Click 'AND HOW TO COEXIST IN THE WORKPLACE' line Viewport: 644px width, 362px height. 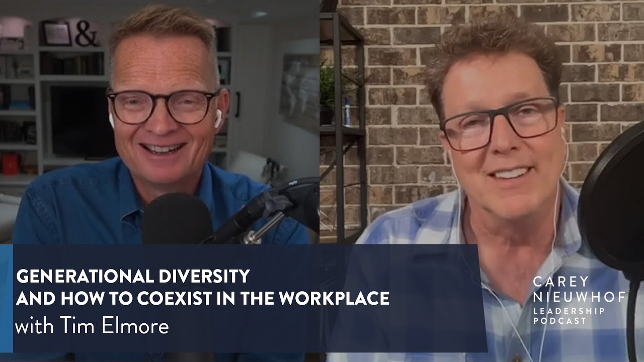pos(203,299)
